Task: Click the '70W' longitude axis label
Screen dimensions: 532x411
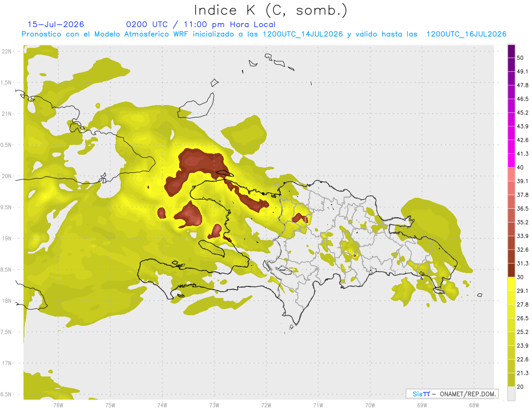Action: [370, 405]
